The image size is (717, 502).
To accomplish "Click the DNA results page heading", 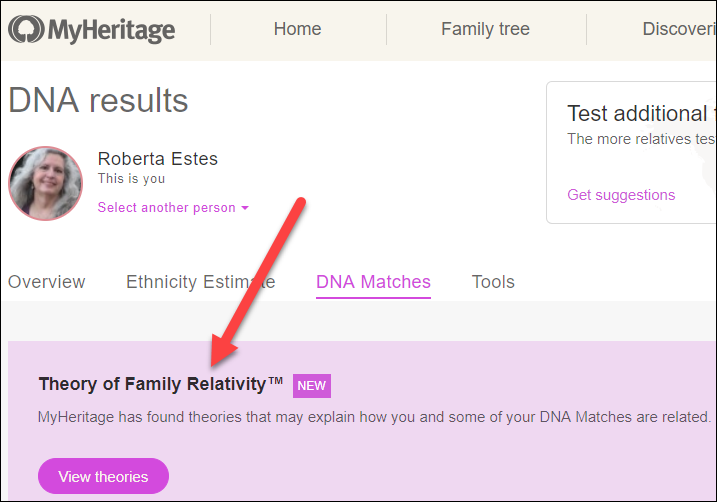I will (98, 100).
